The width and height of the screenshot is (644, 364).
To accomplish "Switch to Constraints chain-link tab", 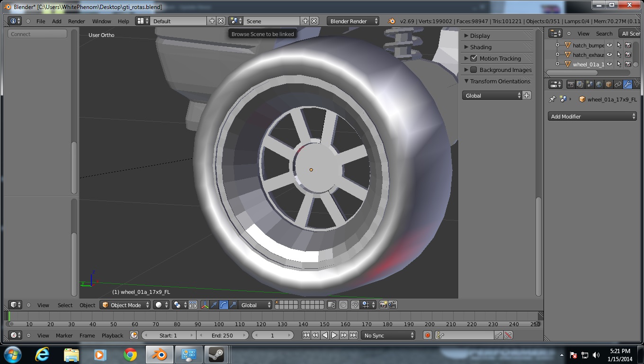I will click(x=618, y=84).
